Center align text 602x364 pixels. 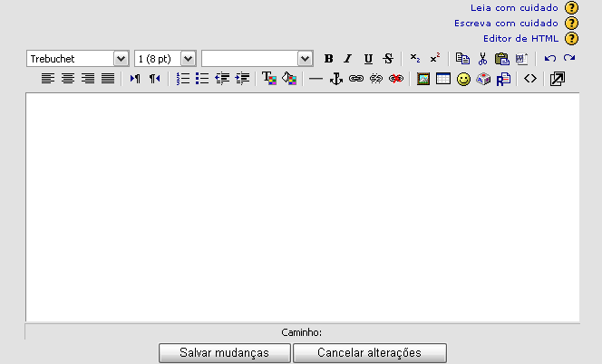68,79
